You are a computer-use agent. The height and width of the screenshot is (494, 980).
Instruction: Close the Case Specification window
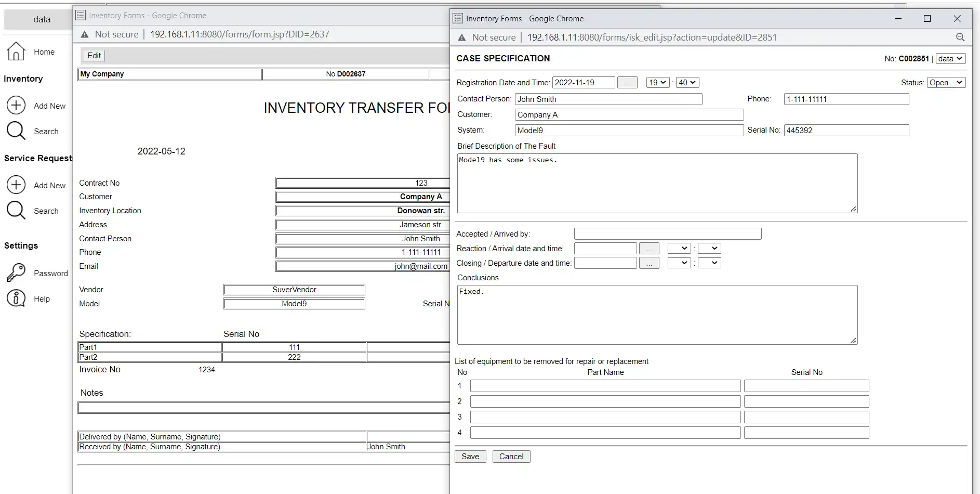tap(957, 19)
